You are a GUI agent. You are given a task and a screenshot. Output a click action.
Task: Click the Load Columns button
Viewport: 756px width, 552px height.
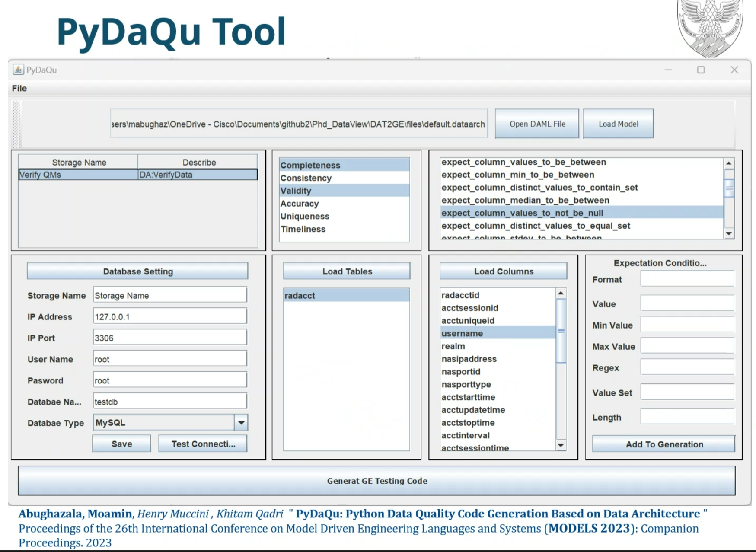tap(503, 271)
